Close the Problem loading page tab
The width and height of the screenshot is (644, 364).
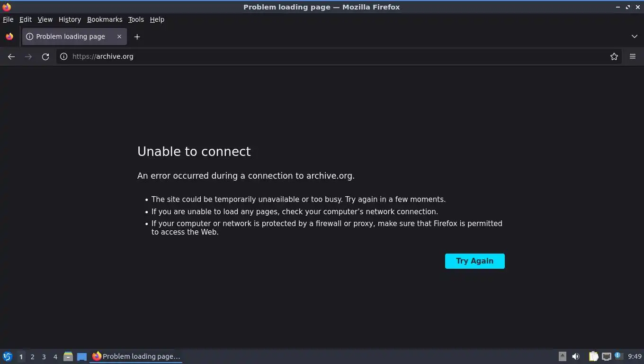(x=119, y=36)
